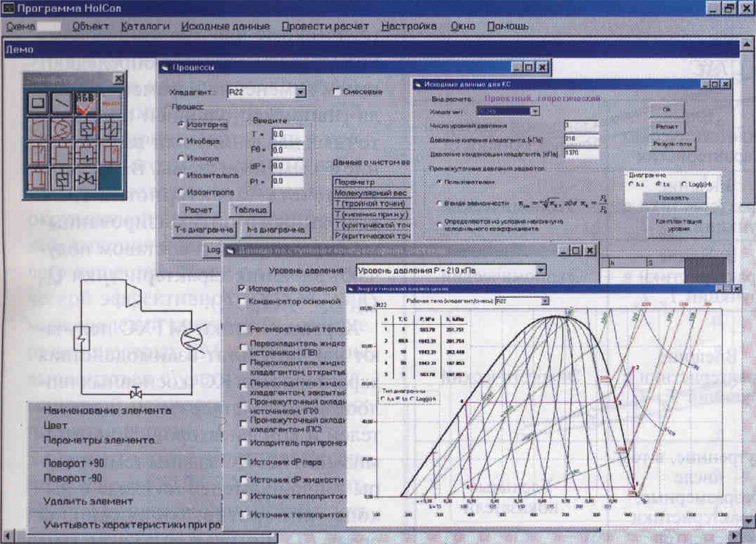756x544 pixels.
Task: Select the throttle valve element in palette
Action: pos(86,180)
